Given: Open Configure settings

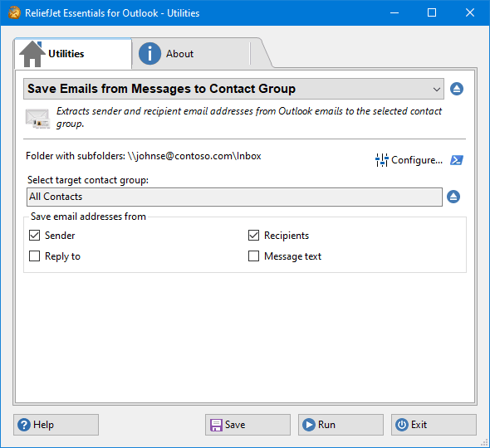Looking at the screenshot, I should click(x=409, y=160).
